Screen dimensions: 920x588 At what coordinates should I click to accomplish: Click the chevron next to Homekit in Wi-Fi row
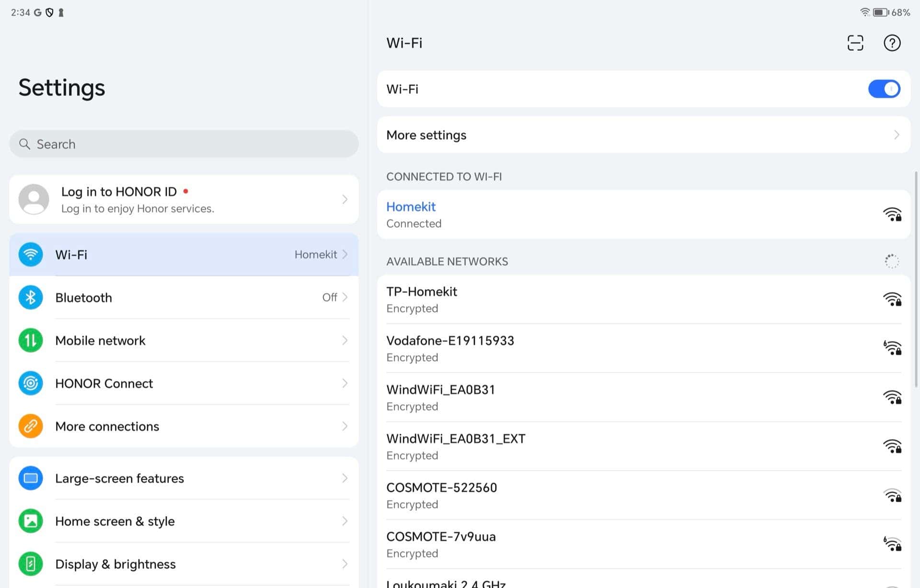click(x=345, y=255)
